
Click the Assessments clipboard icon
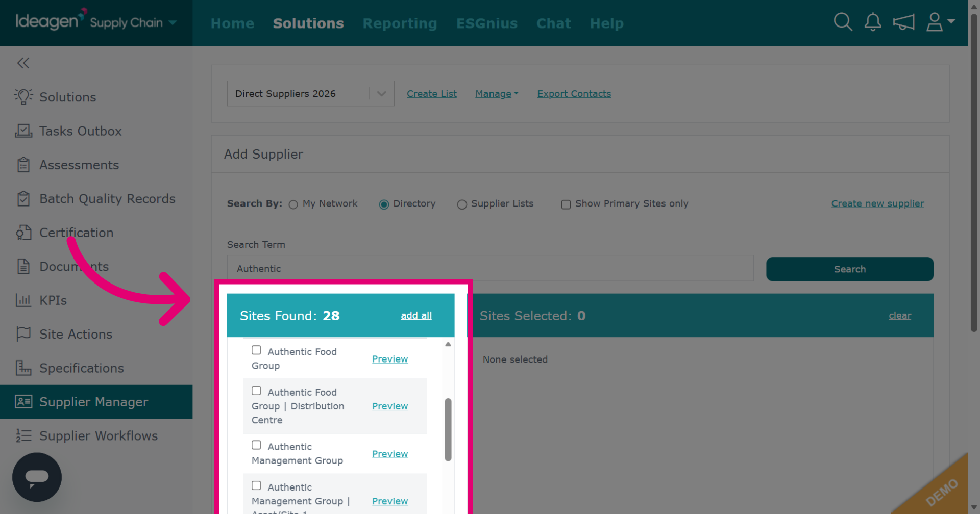(x=23, y=165)
